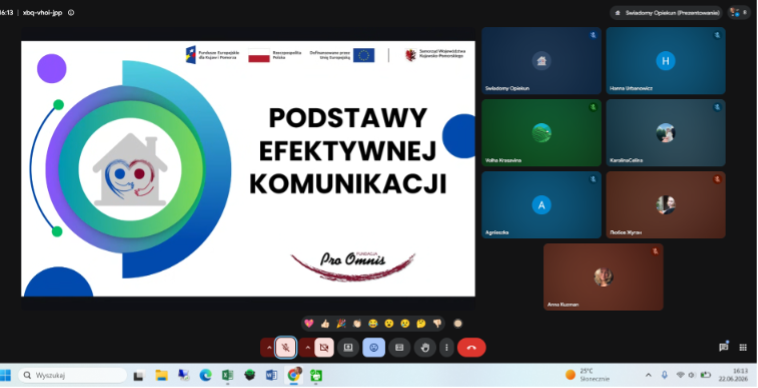Unmute the microphone in Meet
The width and height of the screenshot is (758, 388).
click(286, 347)
